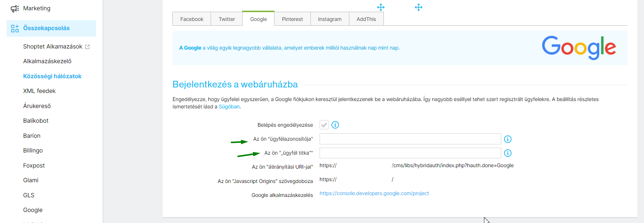Go to Alkalmazáskezelő in sidebar
The height and width of the screenshot is (223, 644).
coord(47,61)
